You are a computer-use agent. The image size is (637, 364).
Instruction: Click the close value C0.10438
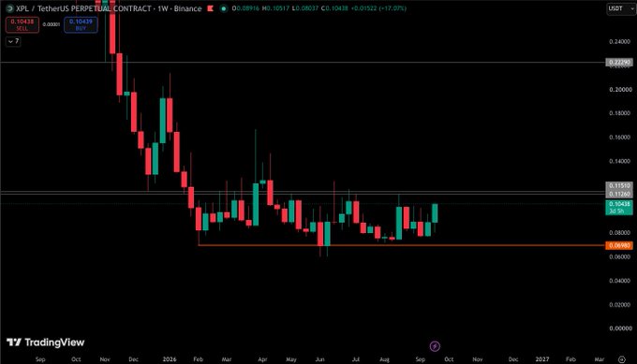click(x=334, y=8)
